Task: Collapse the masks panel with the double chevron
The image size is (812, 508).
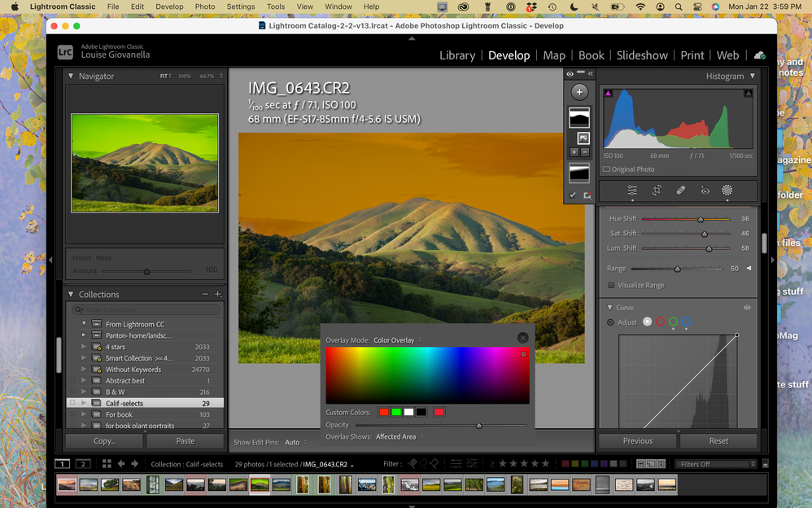Action: [x=591, y=73]
